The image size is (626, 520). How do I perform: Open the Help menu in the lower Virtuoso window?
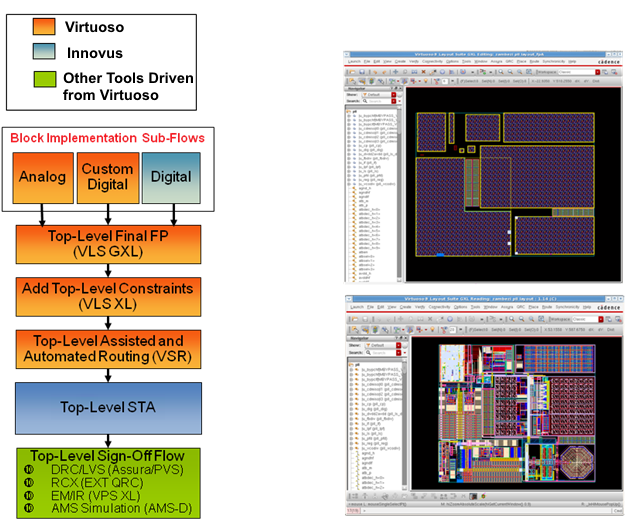[x=586, y=307]
